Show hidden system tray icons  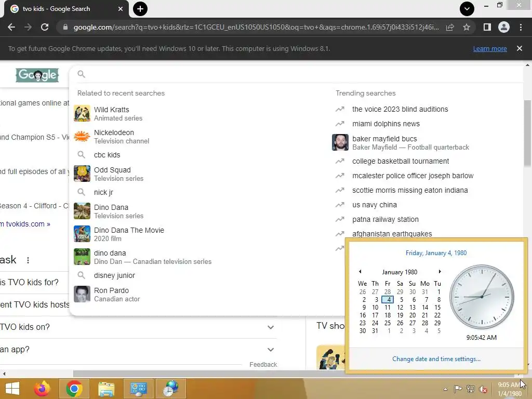445,389
